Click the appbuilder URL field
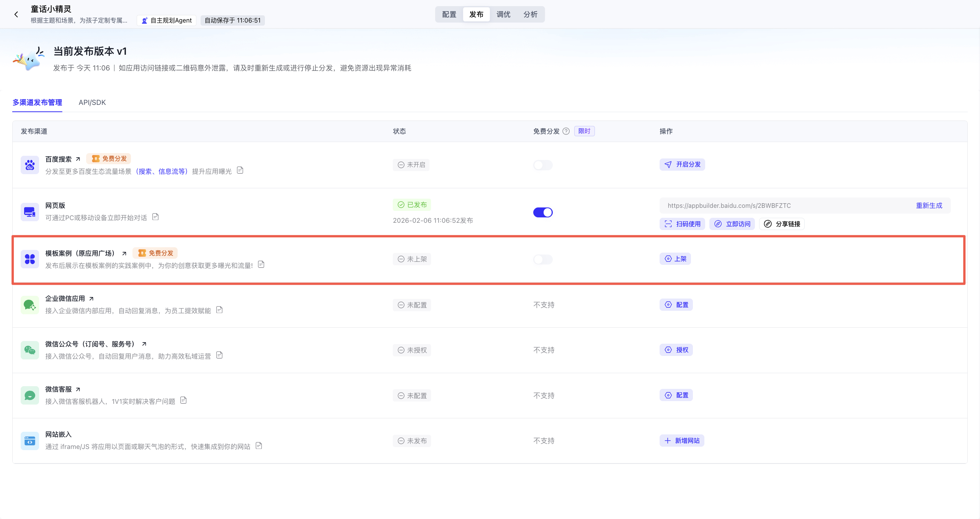 click(x=729, y=206)
